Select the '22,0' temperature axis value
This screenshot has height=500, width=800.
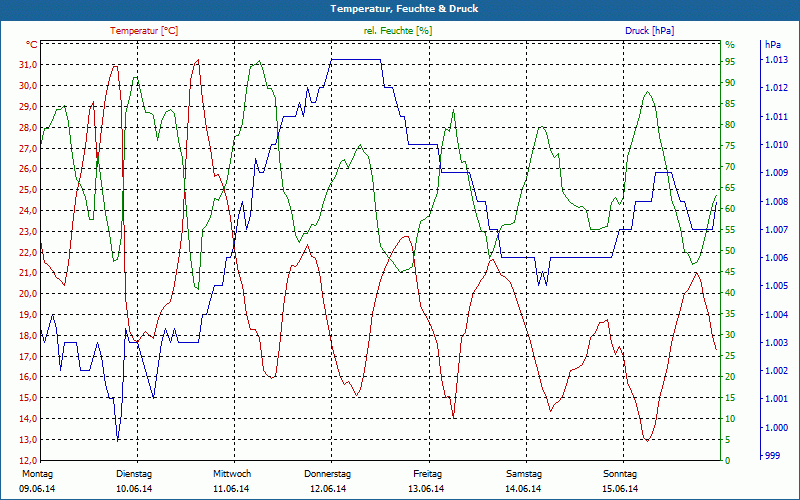28,253
